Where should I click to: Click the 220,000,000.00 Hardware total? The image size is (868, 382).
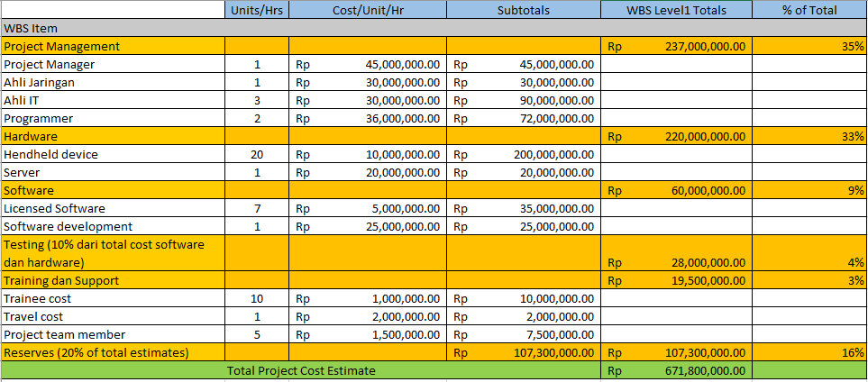677,136
